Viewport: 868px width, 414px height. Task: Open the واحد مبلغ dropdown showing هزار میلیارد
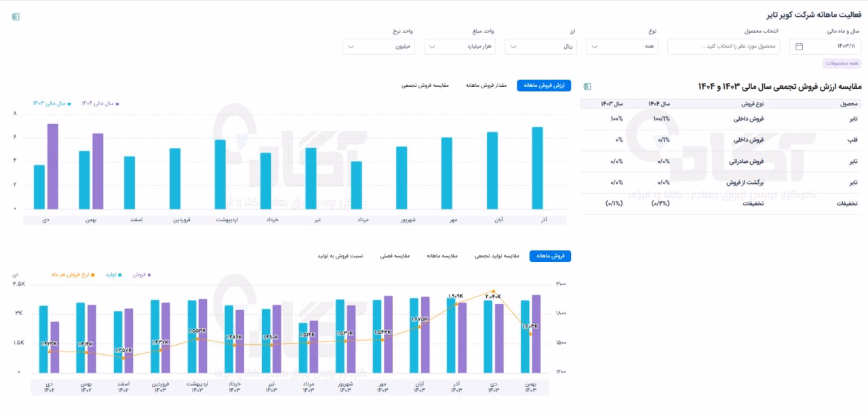(x=460, y=46)
